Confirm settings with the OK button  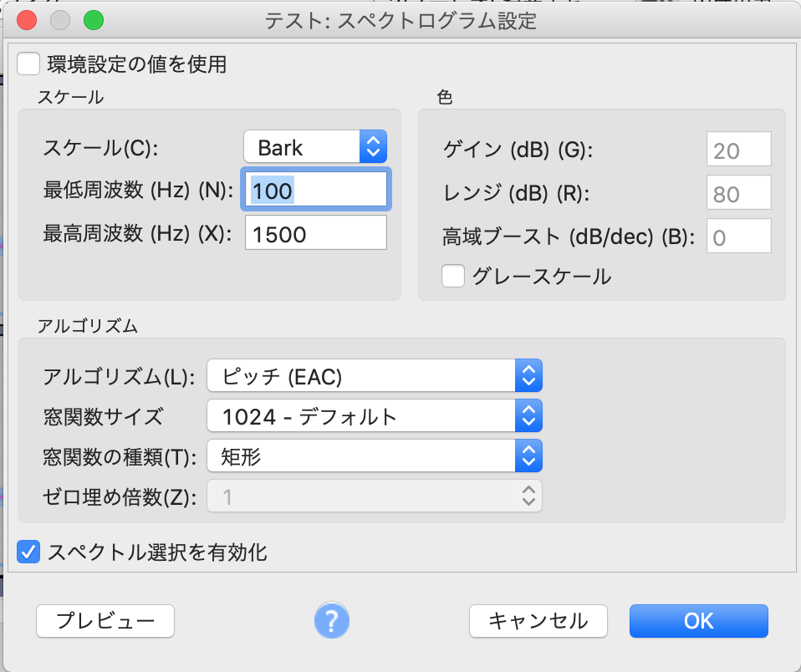(699, 621)
